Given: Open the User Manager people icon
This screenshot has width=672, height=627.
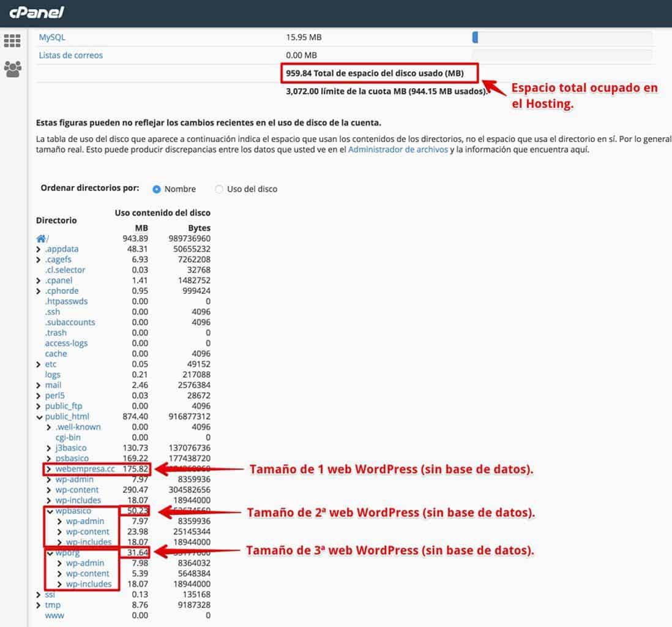Looking at the screenshot, I should pos(12,69).
